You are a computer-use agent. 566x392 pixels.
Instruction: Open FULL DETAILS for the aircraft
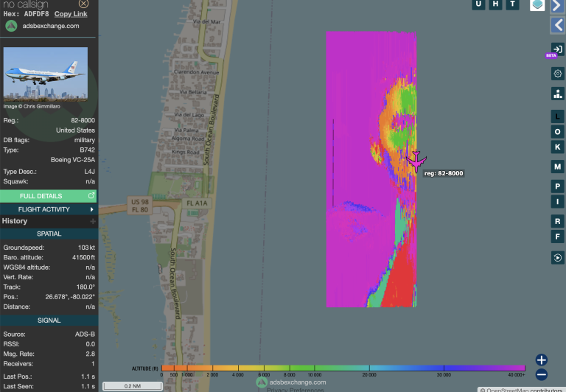pos(49,196)
